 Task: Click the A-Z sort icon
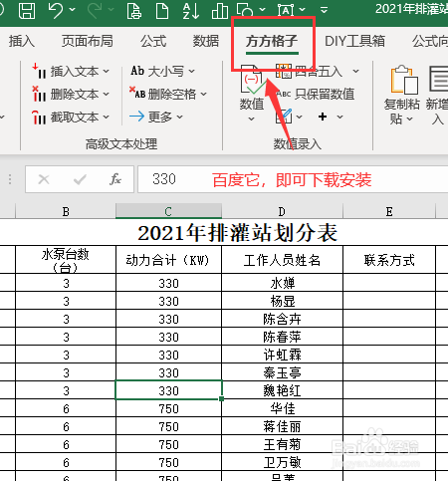point(191,10)
